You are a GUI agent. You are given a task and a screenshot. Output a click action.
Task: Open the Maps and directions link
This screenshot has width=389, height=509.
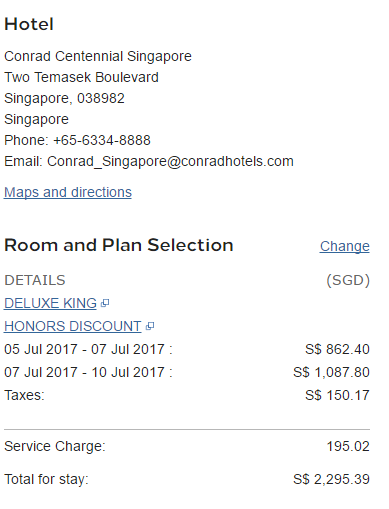click(68, 192)
